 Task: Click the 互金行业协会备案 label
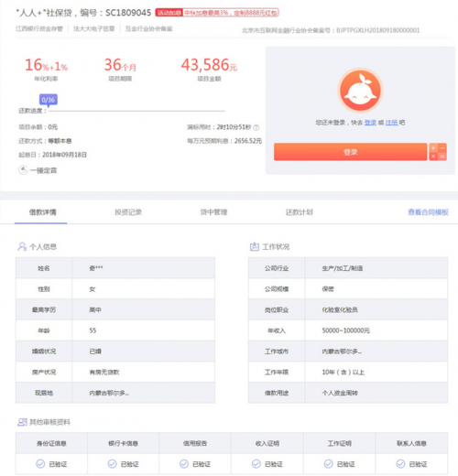[x=148, y=28]
